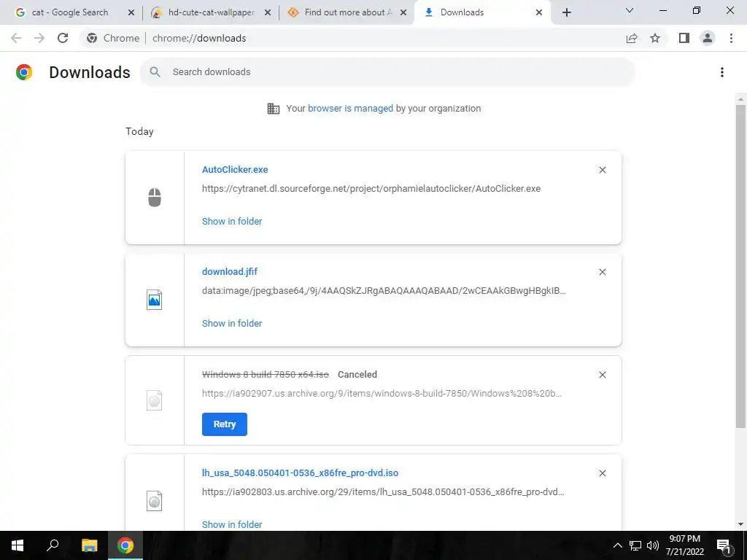Click the page vertical scrollbar thumb
Viewport: 747px width, 560px height.
(x=740, y=265)
